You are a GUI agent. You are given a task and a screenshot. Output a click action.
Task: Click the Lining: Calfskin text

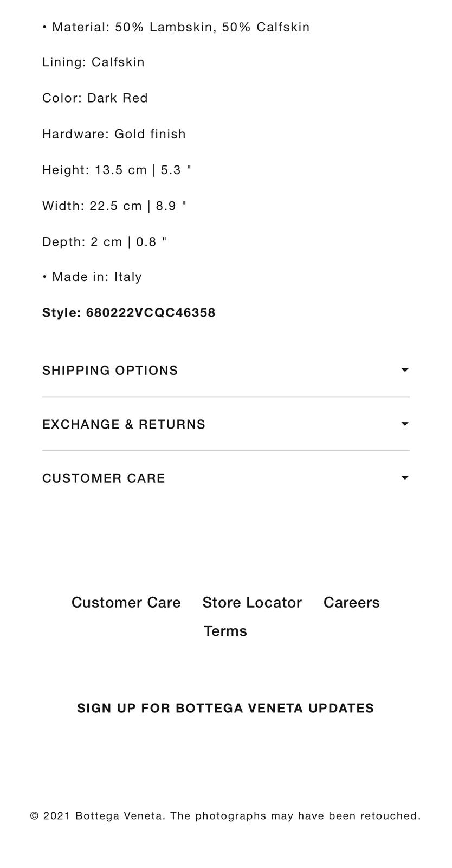pyautogui.click(x=93, y=62)
